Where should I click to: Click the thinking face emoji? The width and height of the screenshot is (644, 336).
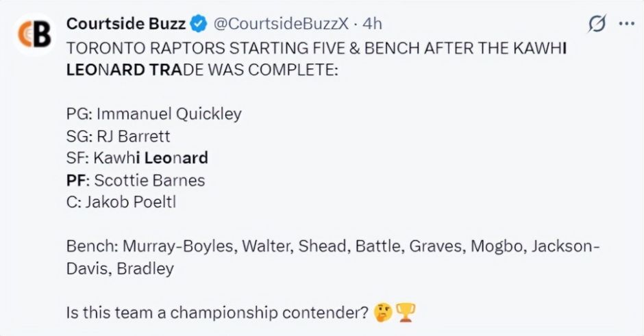(383, 313)
